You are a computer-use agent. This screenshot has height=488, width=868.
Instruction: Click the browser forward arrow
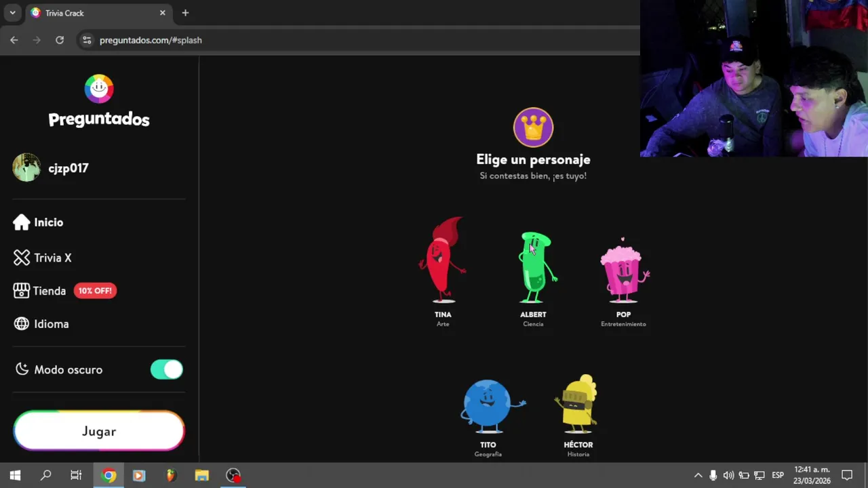pos(37,40)
